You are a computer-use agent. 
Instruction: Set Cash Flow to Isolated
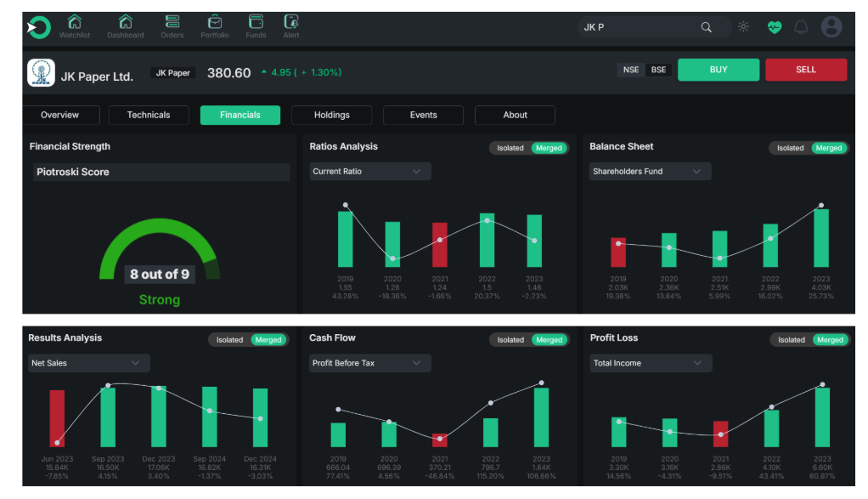(x=510, y=340)
